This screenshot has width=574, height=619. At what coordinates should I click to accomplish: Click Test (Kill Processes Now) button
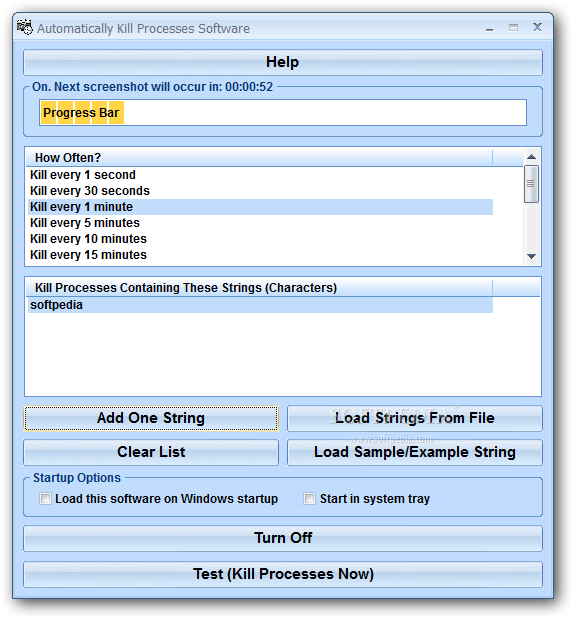[283, 574]
